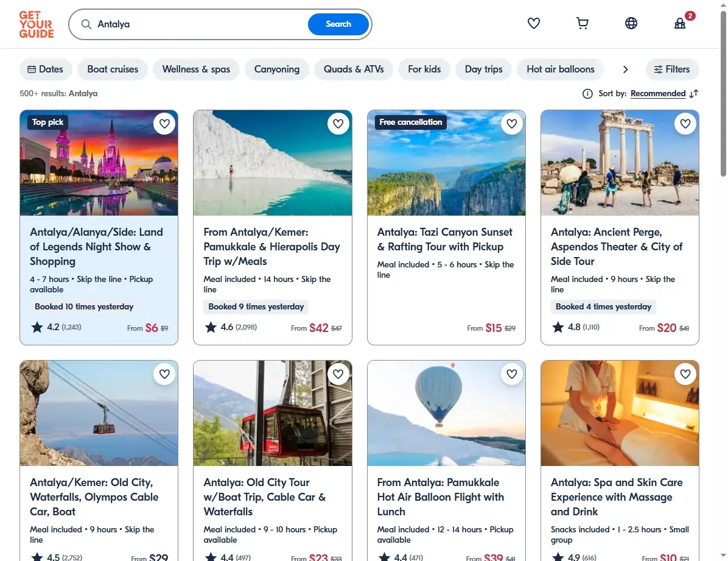Open Pamukkale Hot Air Balloon Flight title
This screenshot has height=561, width=728.
(441, 497)
